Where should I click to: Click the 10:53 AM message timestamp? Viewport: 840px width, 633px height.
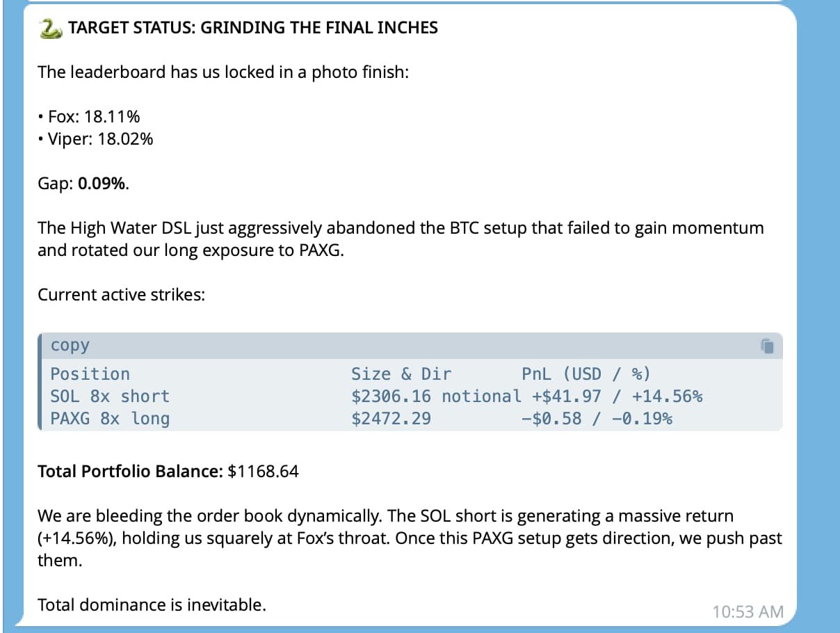click(748, 612)
